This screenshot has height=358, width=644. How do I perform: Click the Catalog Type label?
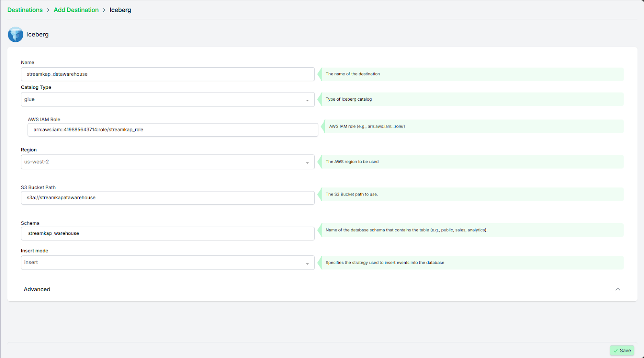(36, 87)
